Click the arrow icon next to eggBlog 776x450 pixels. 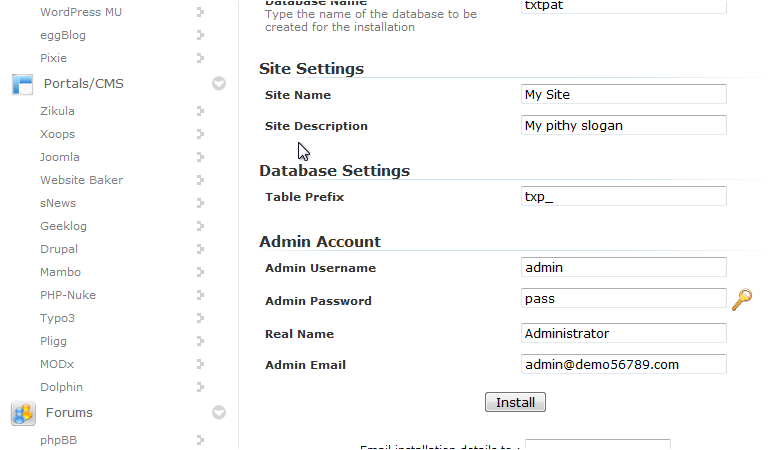(x=200, y=35)
